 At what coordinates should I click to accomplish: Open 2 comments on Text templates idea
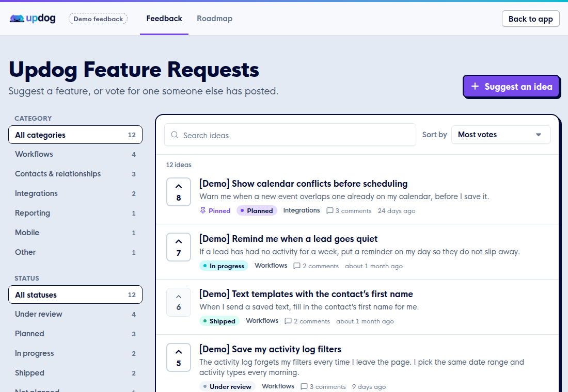coord(307,321)
